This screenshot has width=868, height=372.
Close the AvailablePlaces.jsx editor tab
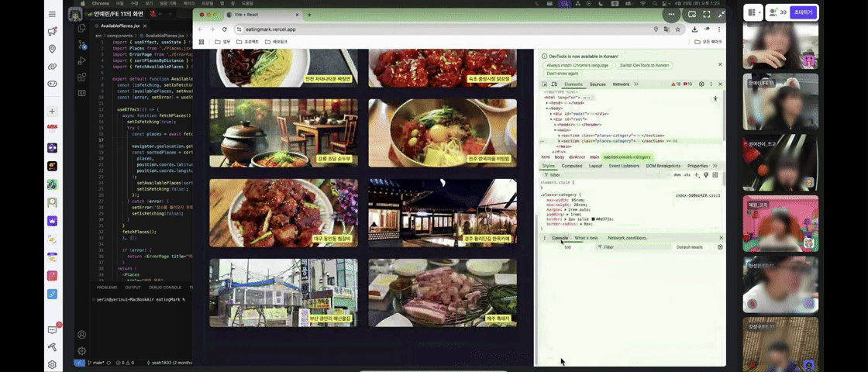(x=145, y=26)
